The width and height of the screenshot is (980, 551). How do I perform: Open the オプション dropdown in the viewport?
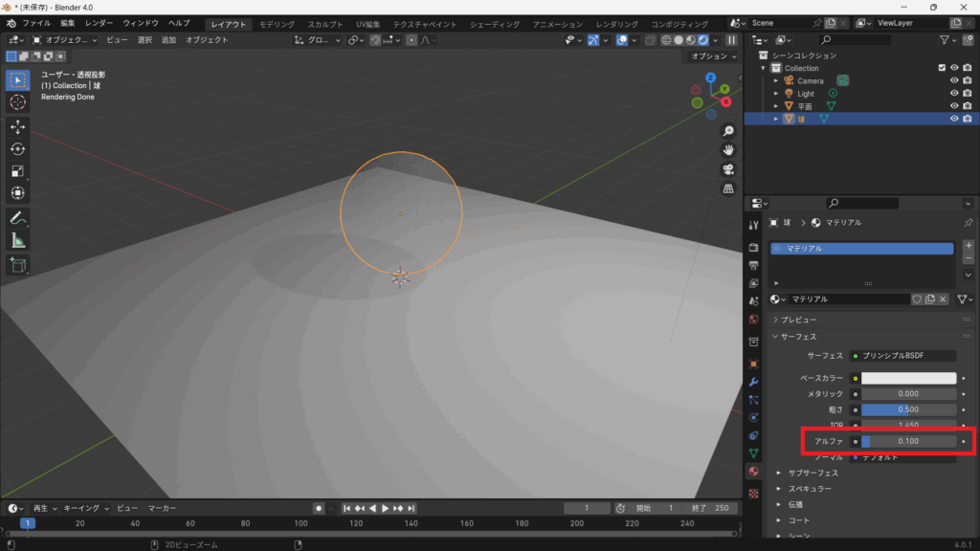pos(713,56)
